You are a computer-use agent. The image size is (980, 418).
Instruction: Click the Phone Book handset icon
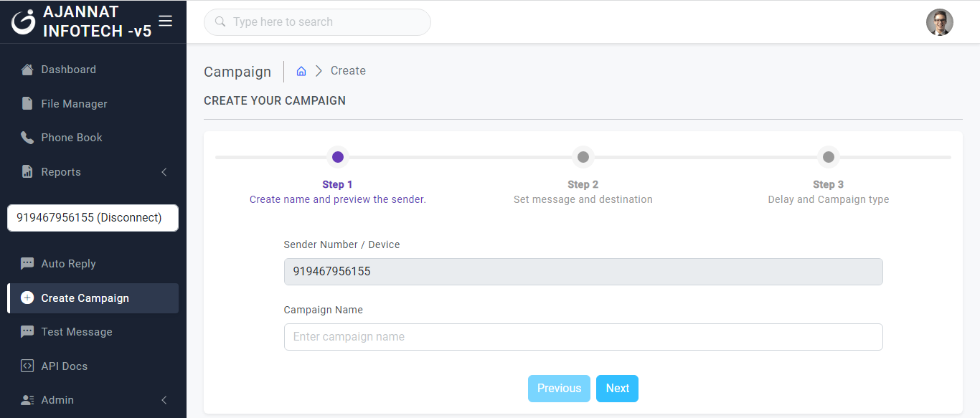point(27,138)
